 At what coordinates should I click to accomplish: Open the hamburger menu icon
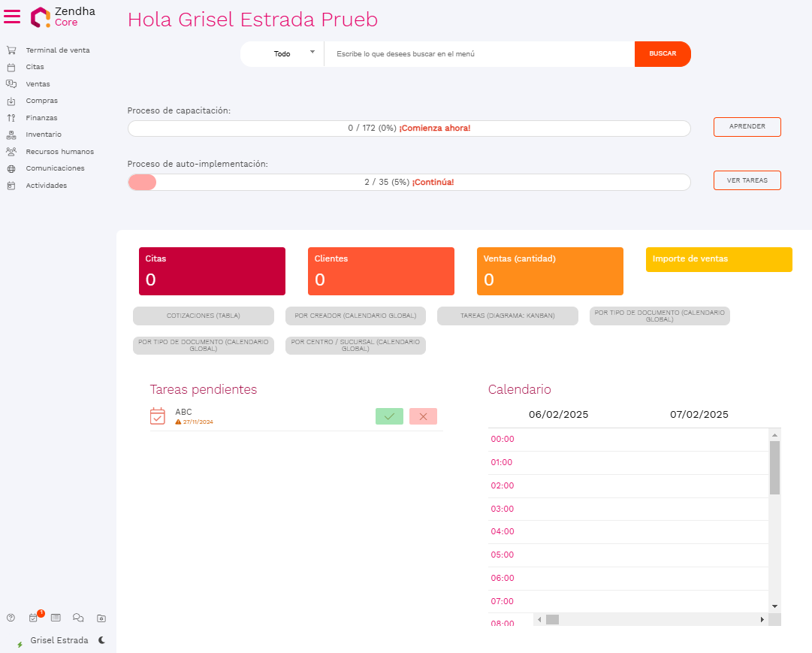(12, 17)
